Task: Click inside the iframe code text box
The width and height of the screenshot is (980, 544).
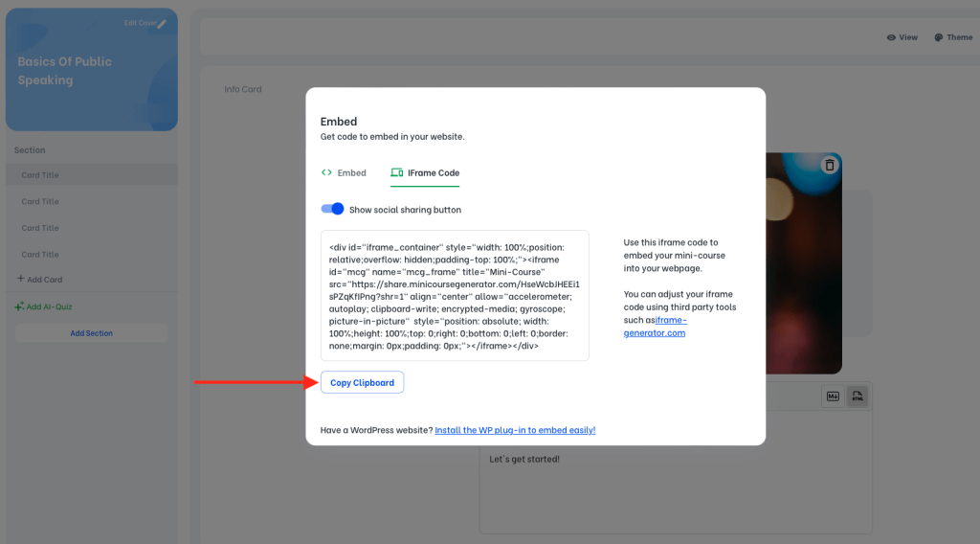Action: [x=455, y=295]
